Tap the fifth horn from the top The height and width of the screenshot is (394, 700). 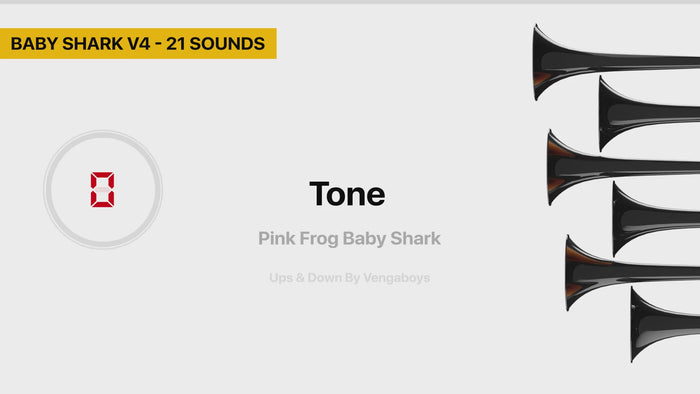click(x=632, y=273)
